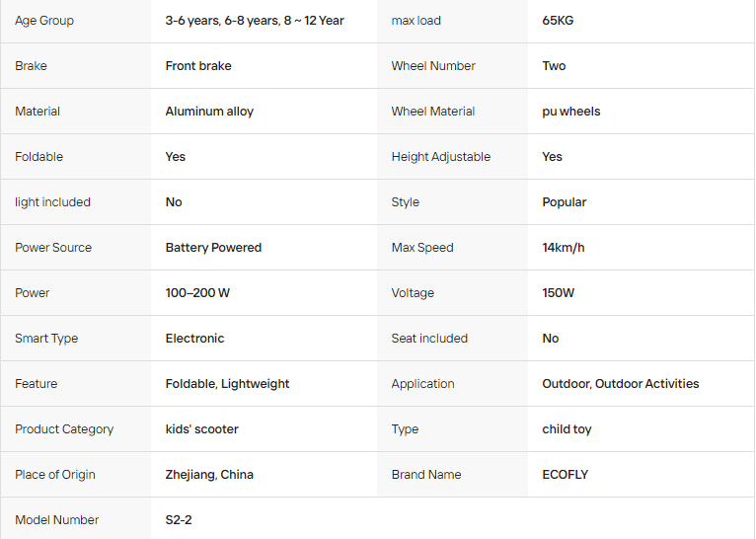Select the pu wheels value
This screenshot has width=756, height=539.
[x=570, y=112]
